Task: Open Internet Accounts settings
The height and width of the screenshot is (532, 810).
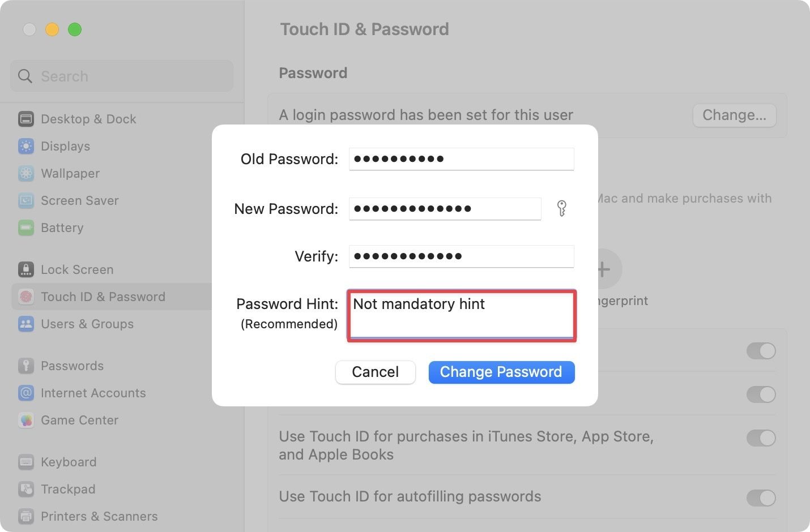Action: [x=93, y=393]
